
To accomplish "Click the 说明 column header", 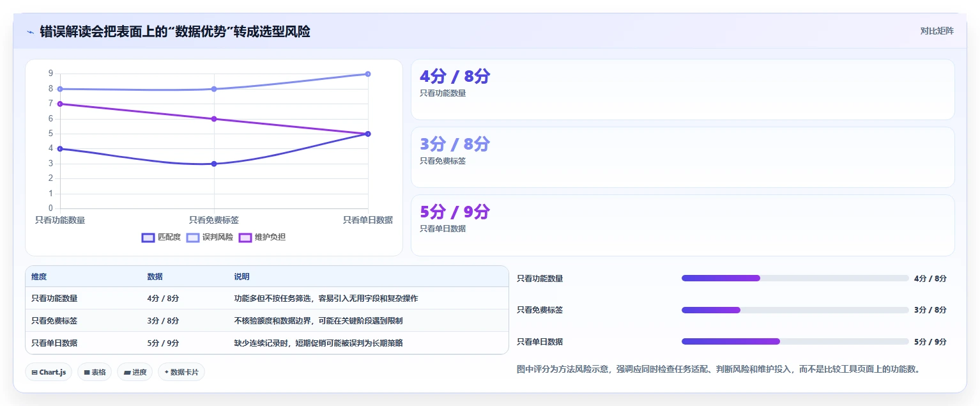I will [x=241, y=277].
